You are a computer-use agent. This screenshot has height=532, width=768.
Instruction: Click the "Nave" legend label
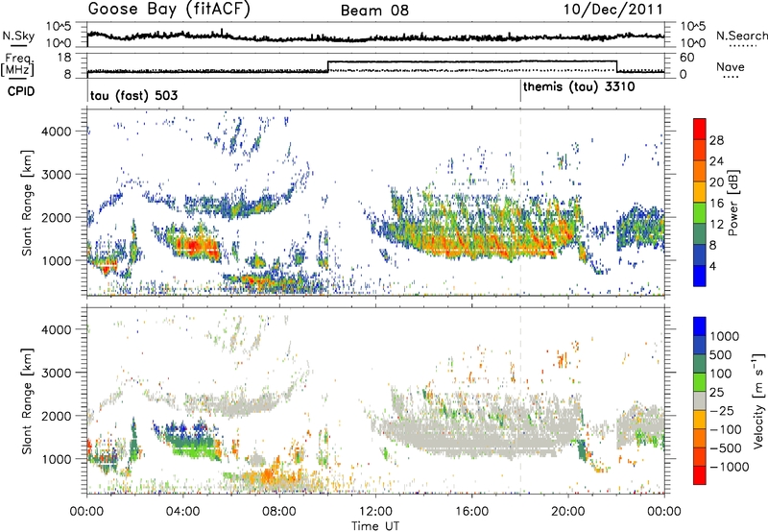(731, 66)
